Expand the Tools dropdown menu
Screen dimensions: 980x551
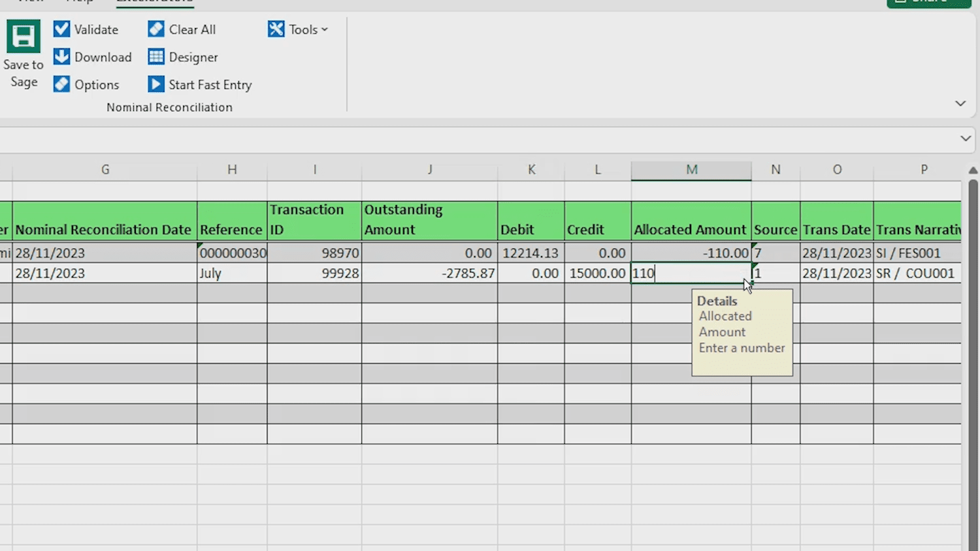[298, 29]
